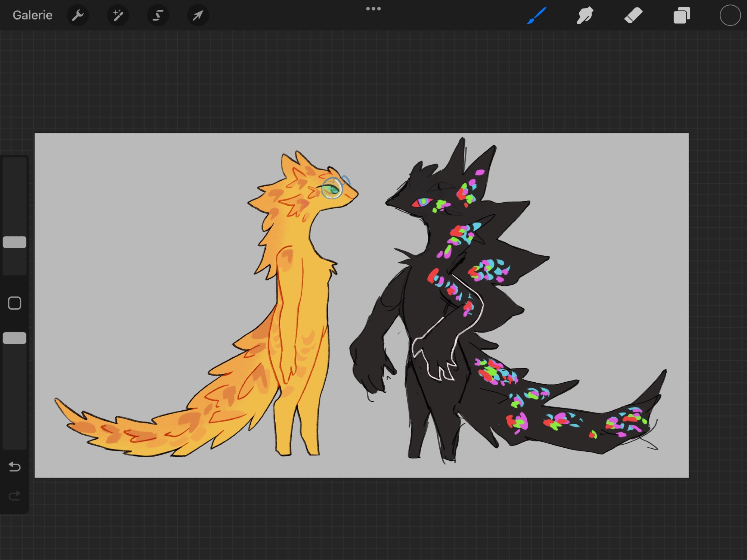Image resolution: width=747 pixels, height=560 pixels.
Task: Redo the last undone action
Action: tap(15, 496)
